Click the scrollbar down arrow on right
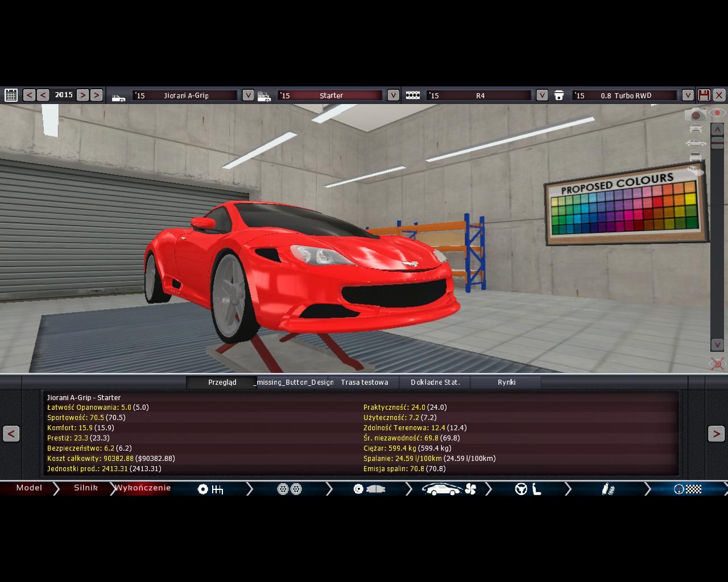728x582 pixels. [717, 345]
